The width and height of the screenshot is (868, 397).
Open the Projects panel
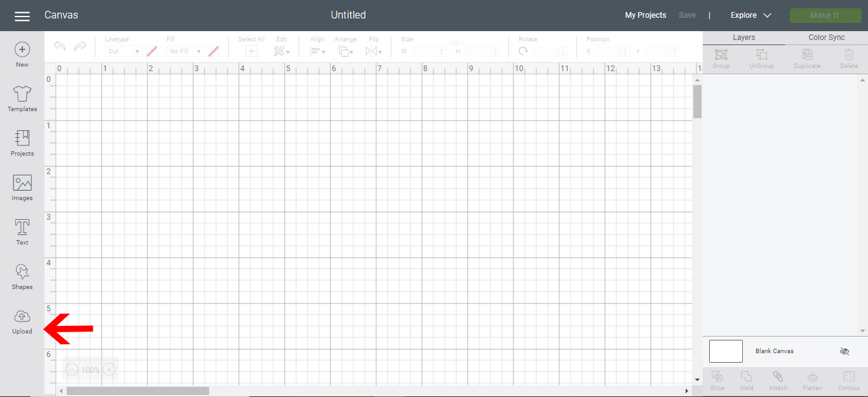22,144
